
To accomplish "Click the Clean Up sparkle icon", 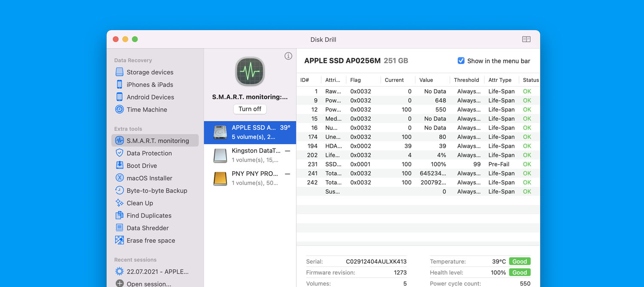I will click(x=119, y=203).
